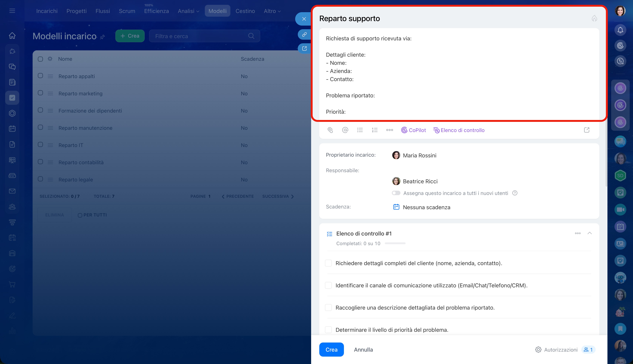Image resolution: width=633 pixels, height=364 pixels.
Task: Click the copy link icon beside panel
Action: click(304, 34)
